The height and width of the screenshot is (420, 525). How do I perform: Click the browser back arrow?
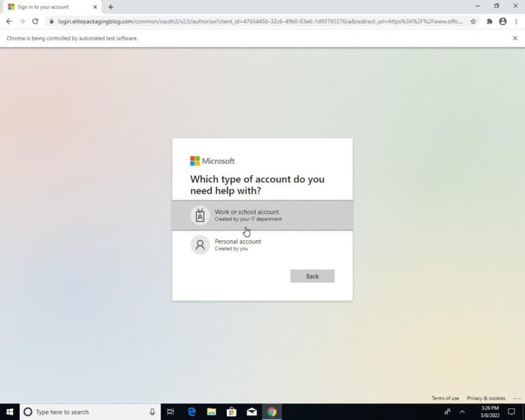tap(9, 21)
